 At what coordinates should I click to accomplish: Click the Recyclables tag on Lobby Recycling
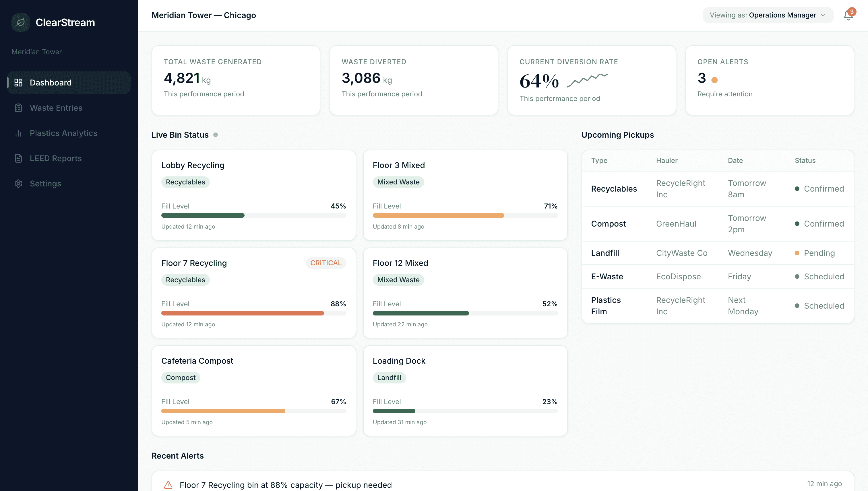point(185,182)
